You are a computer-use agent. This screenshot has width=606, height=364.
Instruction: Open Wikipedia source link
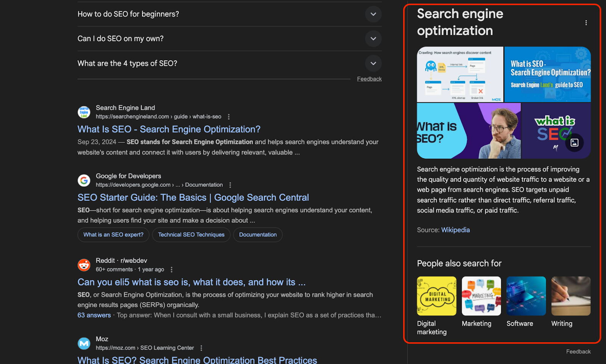pyautogui.click(x=455, y=230)
